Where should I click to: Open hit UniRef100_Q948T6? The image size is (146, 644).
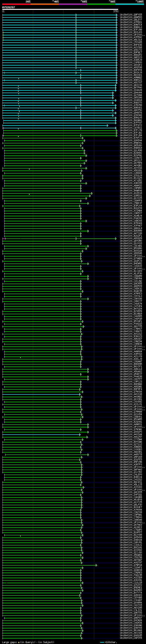[131, 112]
